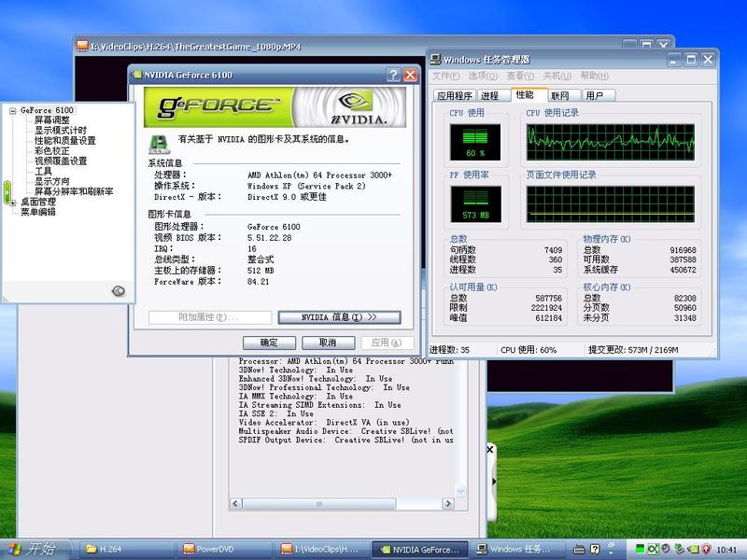Click the CPU 使用 60 % gauge
This screenshot has height=560, width=747.
pyautogui.click(x=475, y=143)
